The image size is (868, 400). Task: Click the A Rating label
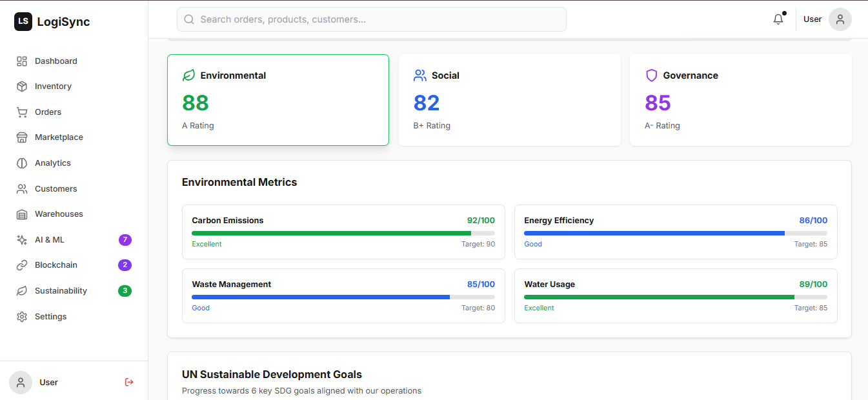[x=197, y=126]
